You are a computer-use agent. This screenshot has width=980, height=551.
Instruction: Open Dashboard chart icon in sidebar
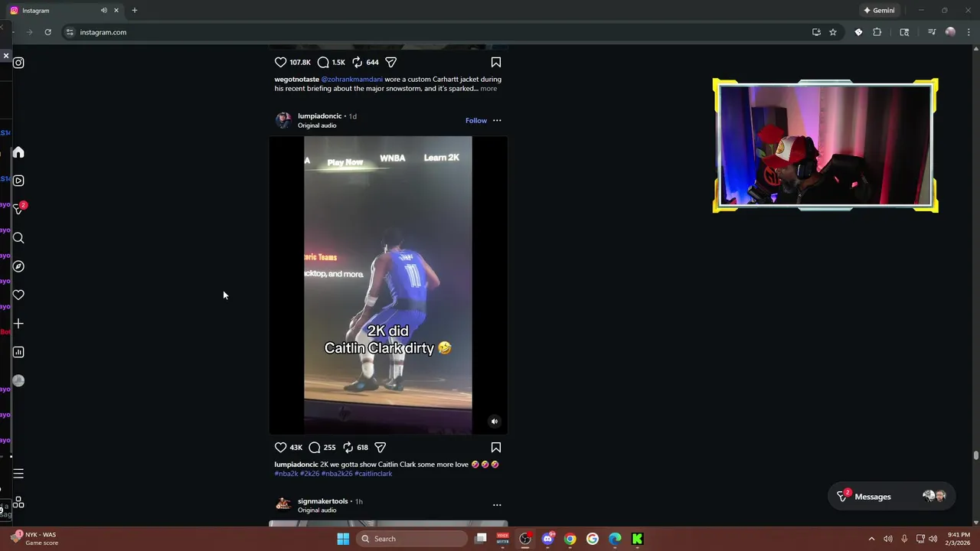pos(18,352)
